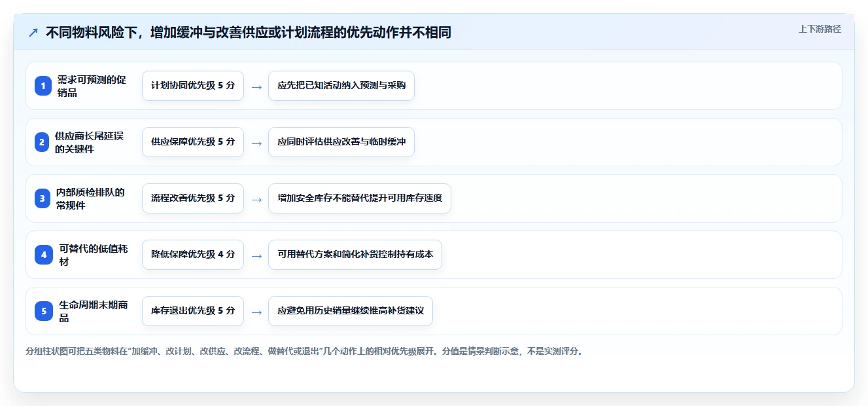Click the arrow icon beside the title
The height and width of the screenshot is (406, 868).
33,32
